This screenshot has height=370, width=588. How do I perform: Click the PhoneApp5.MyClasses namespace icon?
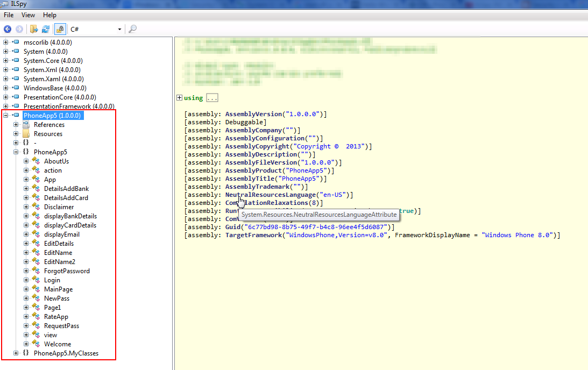[26, 353]
